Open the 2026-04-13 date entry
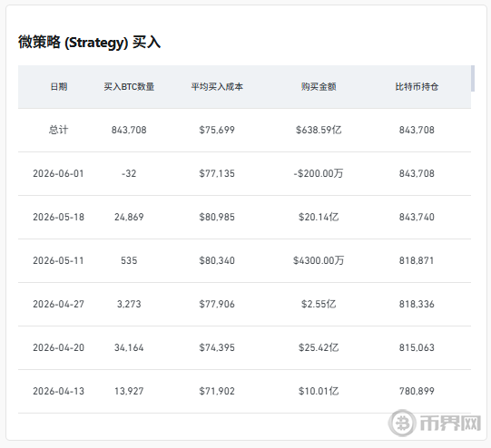 pos(59,391)
